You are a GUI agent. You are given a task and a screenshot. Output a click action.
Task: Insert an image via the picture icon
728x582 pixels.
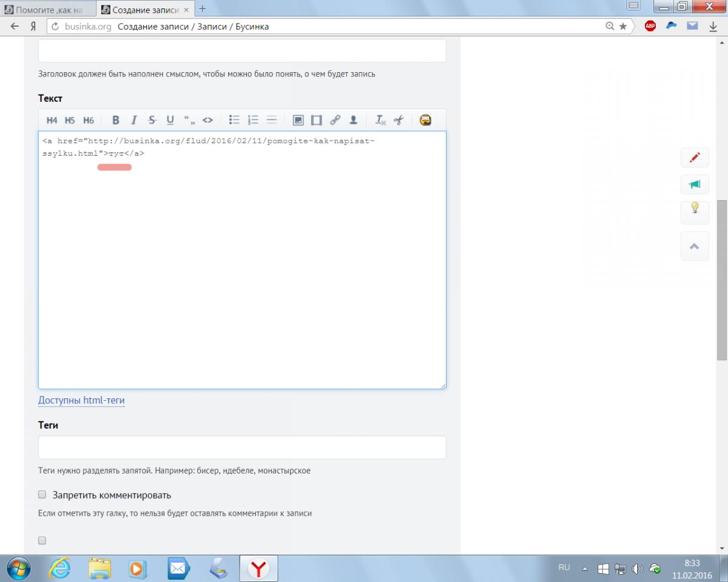click(298, 120)
